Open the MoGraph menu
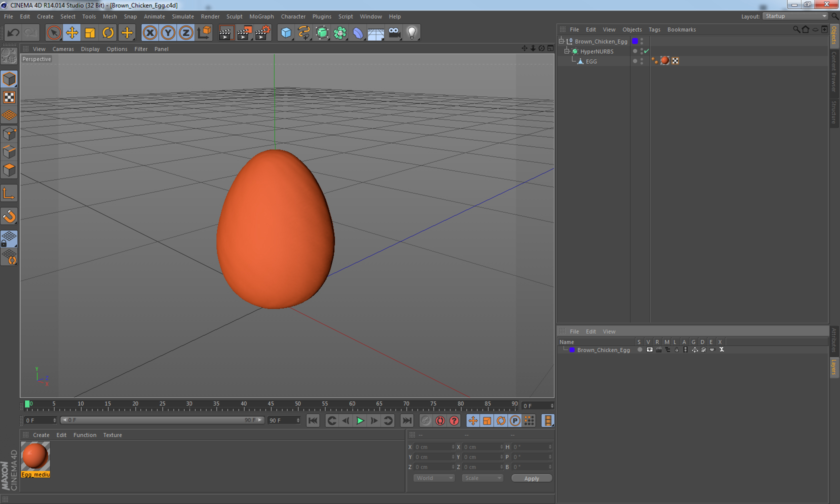840x504 pixels. click(261, 16)
